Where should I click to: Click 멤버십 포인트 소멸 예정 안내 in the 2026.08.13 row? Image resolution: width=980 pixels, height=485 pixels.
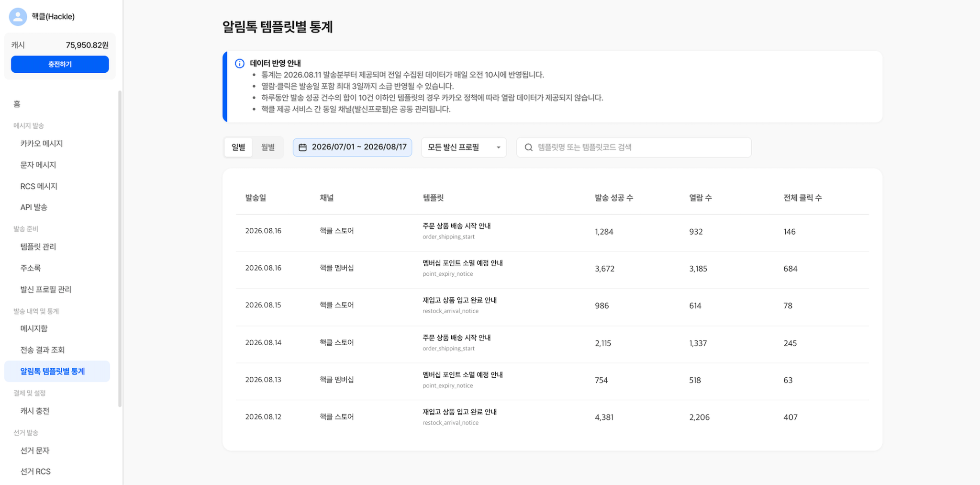click(x=463, y=375)
